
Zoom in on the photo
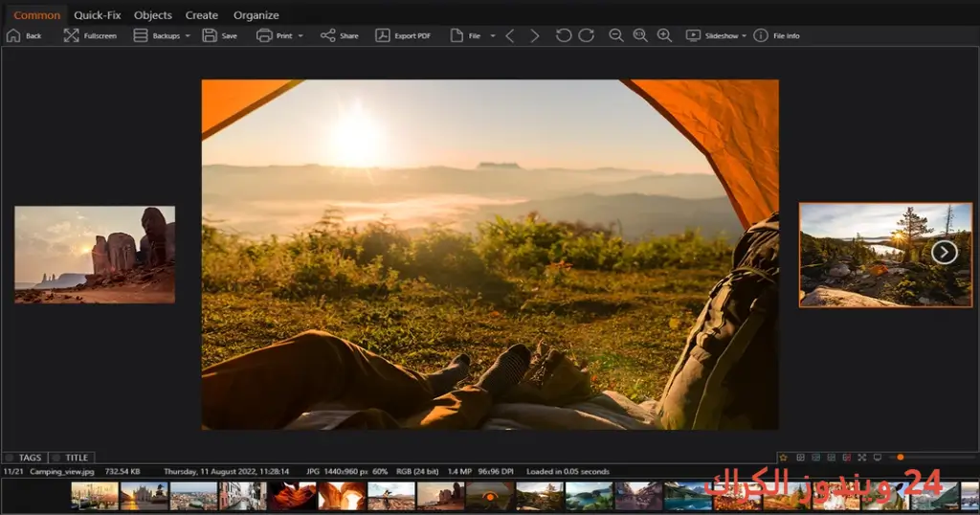[x=664, y=35]
